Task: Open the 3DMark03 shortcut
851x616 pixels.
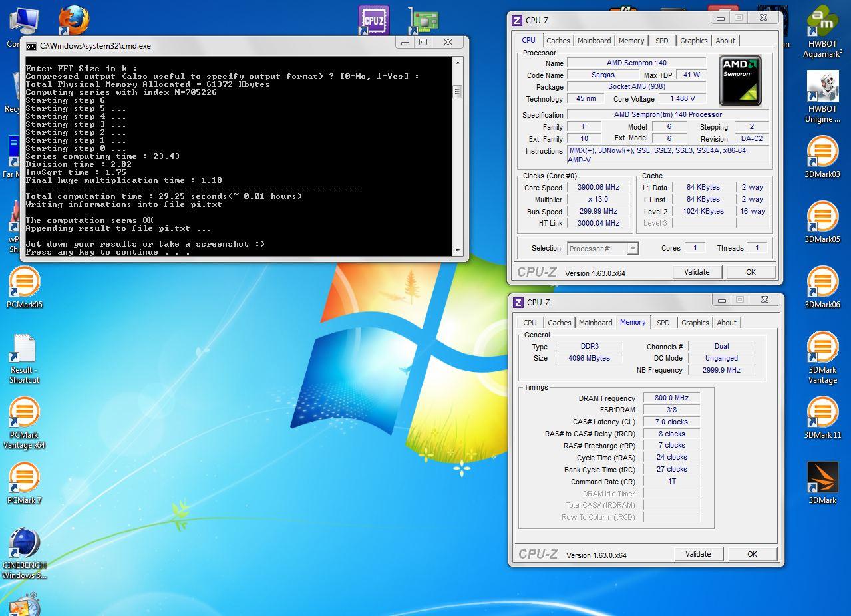Action: pos(822,157)
